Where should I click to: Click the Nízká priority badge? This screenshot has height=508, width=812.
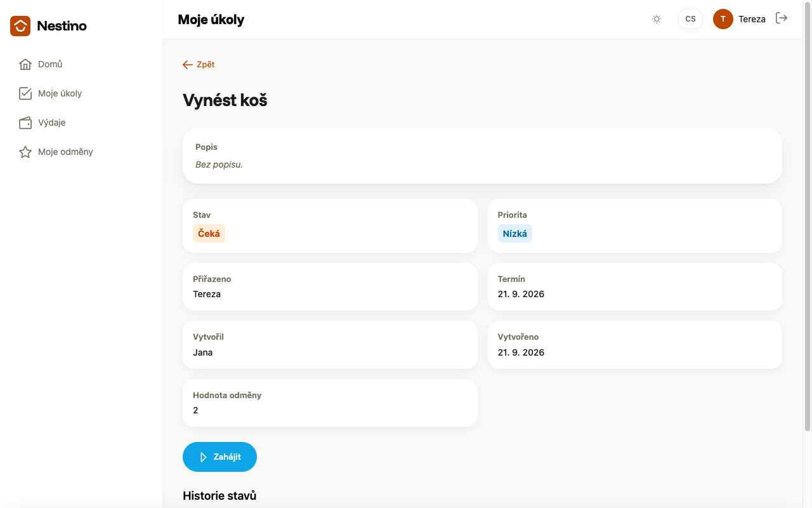(514, 234)
